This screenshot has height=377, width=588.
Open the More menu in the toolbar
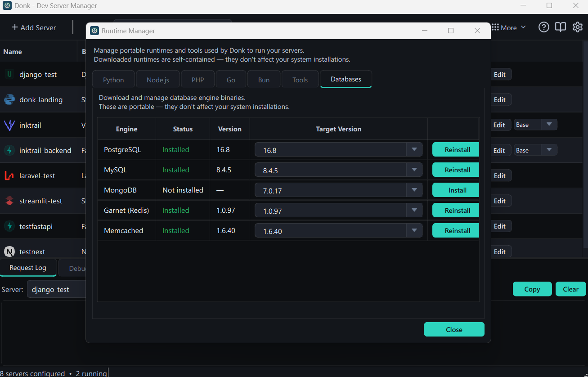tap(508, 27)
